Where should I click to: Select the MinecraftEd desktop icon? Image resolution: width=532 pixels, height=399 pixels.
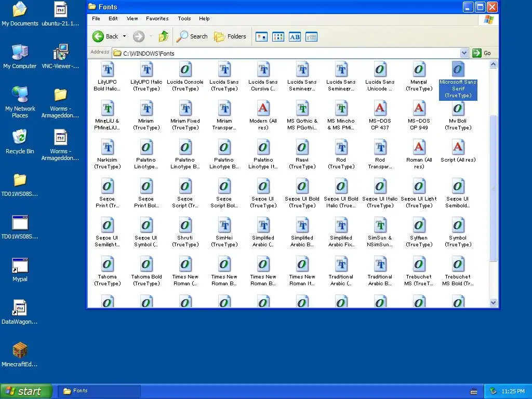pyautogui.click(x=20, y=355)
